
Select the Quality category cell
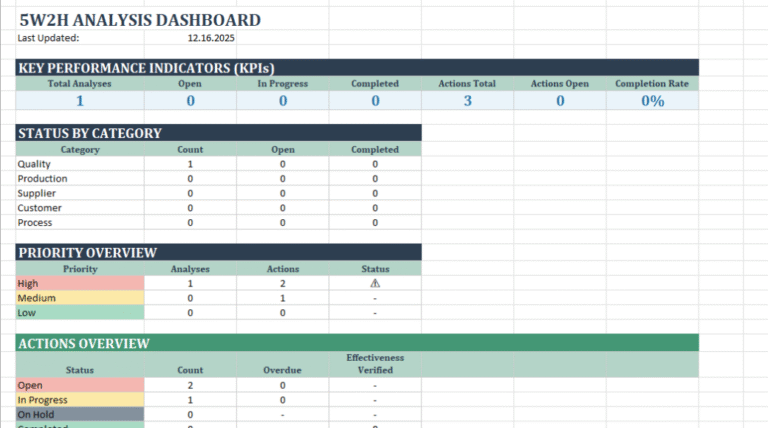[80, 164]
